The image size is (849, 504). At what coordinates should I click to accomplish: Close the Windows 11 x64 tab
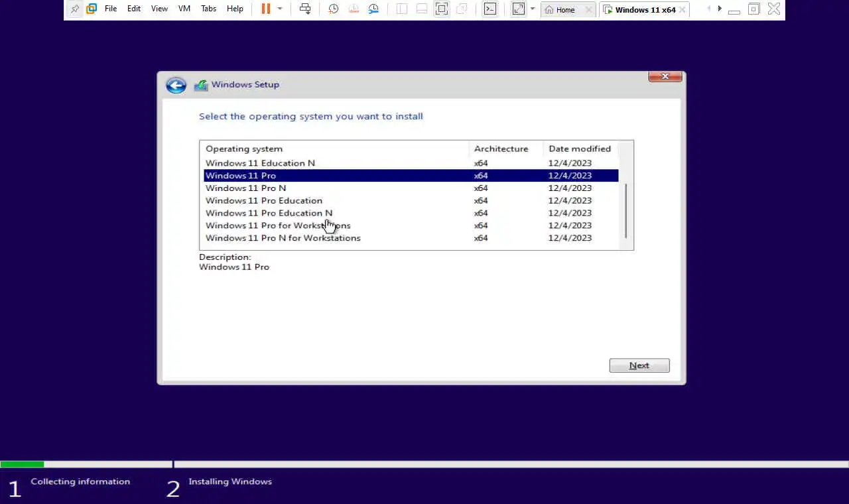pos(682,10)
